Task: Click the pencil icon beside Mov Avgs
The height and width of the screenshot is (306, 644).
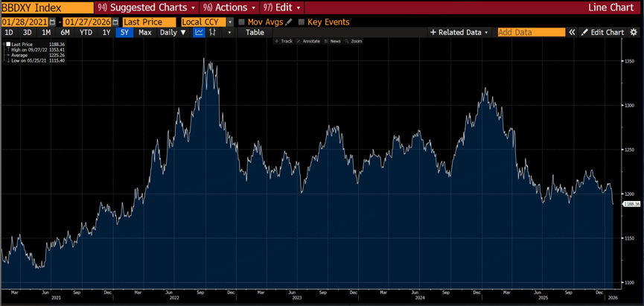Action: pos(289,22)
